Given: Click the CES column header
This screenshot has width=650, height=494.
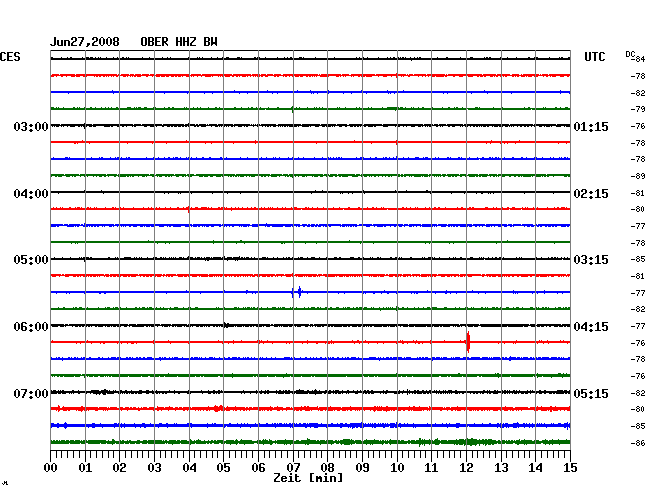Looking at the screenshot, I should (10, 57).
